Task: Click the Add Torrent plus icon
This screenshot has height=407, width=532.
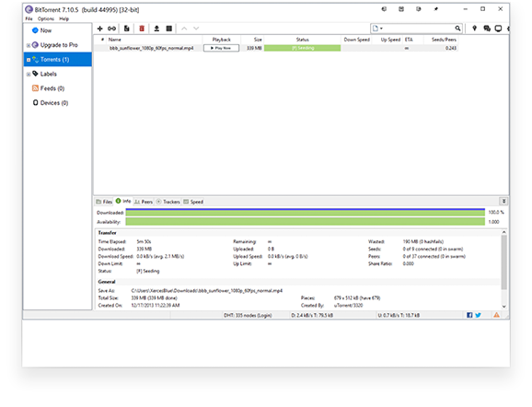Action: click(99, 29)
